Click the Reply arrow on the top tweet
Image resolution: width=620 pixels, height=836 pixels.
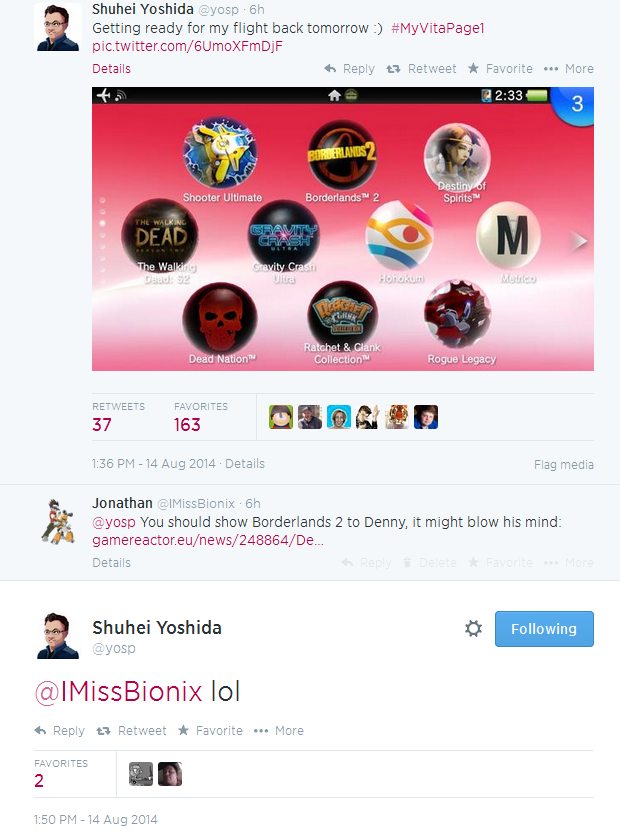pyautogui.click(x=349, y=69)
